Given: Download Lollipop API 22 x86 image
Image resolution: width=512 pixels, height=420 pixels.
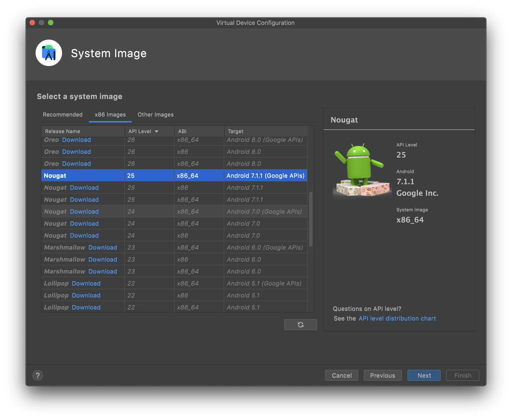Looking at the screenshot, I should tap(86, 295).
